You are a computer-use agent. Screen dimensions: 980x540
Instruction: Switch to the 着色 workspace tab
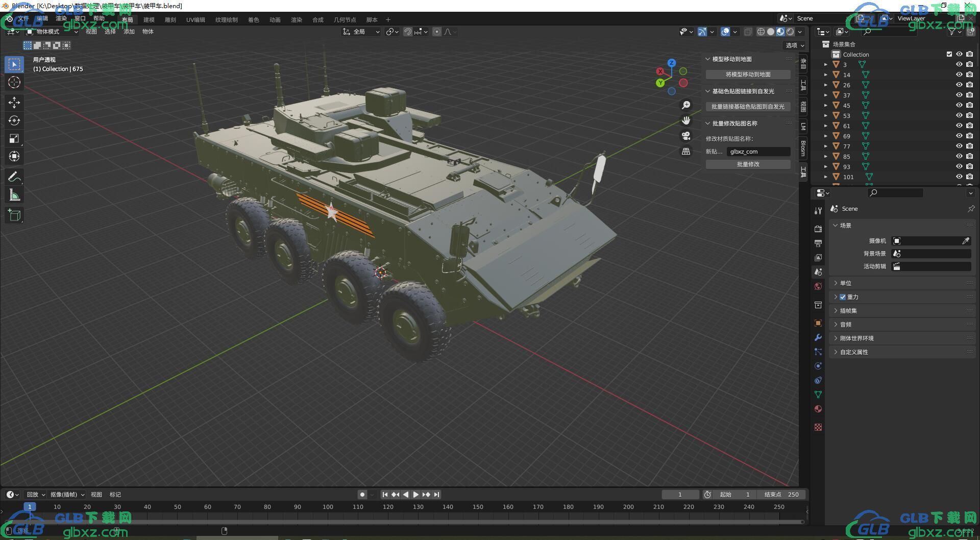click(254, 20)
